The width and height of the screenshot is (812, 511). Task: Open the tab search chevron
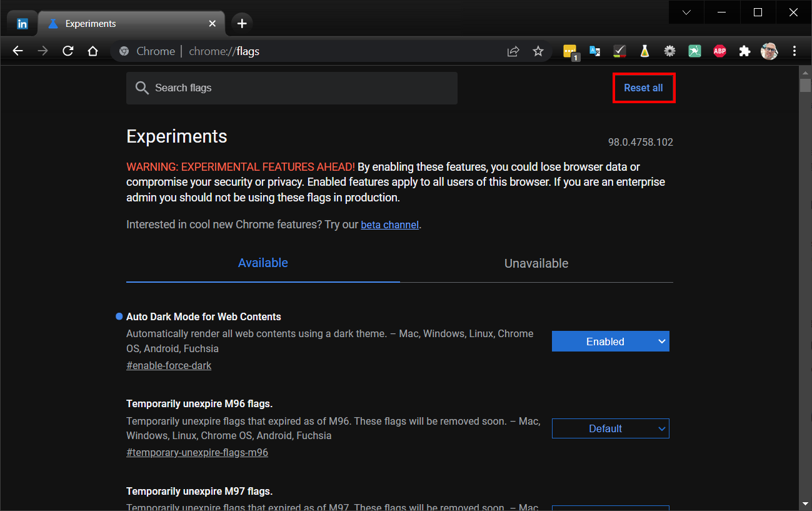click(x=686, y=13)
